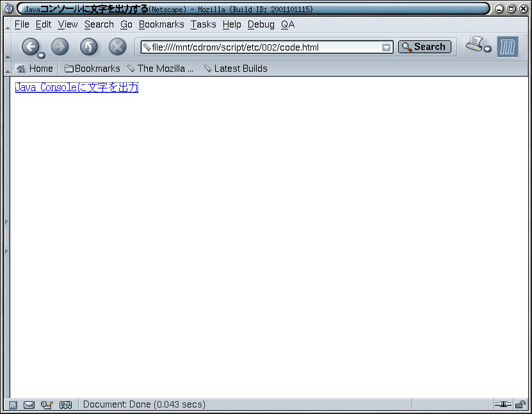Open the URL bar history dropdown
The width and height of the screenshot is (532, 414).
click(x=386, y=47)
